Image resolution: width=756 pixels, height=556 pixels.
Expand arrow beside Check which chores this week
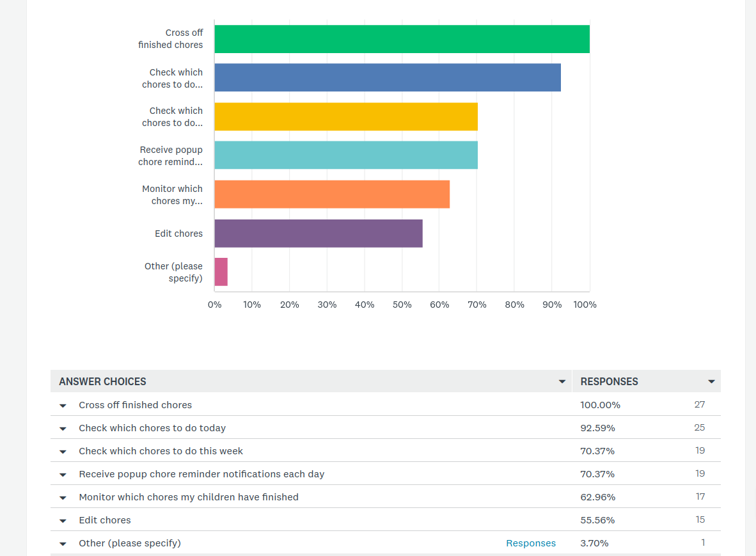tap(63, 452)
